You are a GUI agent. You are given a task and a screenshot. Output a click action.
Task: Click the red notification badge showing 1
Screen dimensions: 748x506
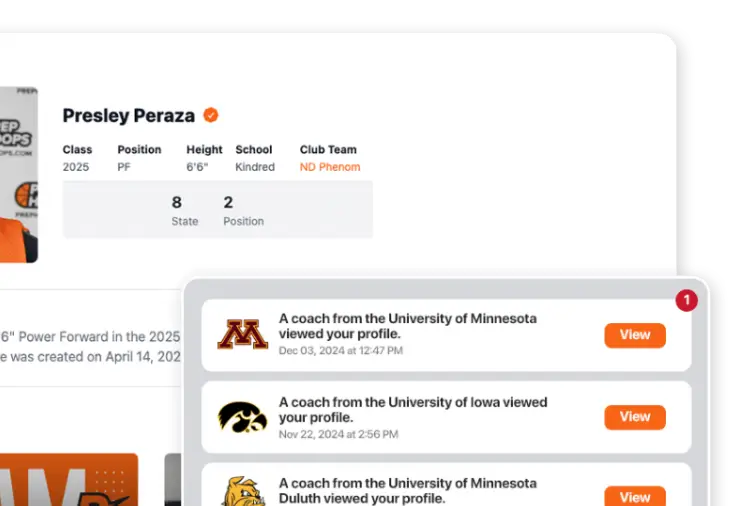pos(686,300)
